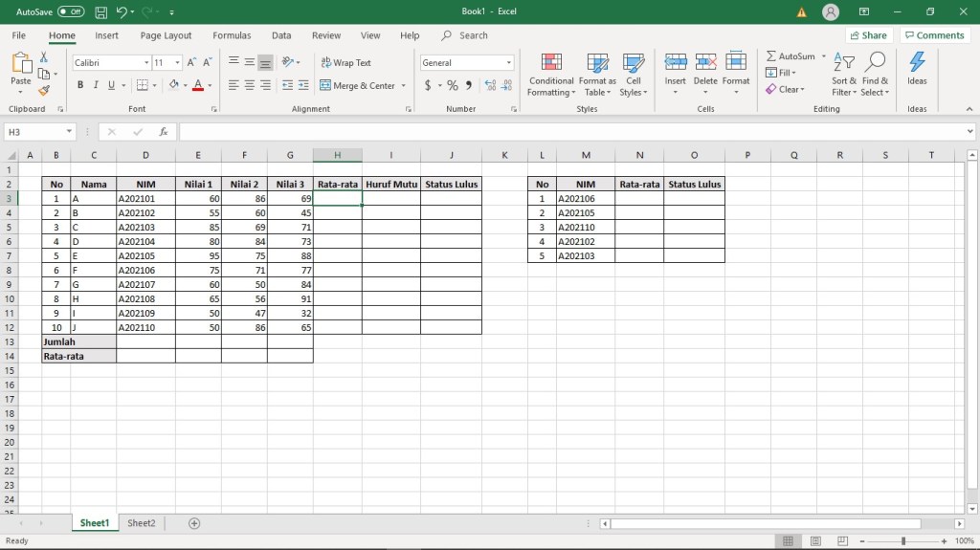
Task: Click inside the formula bar input
Action: point(574,132)
